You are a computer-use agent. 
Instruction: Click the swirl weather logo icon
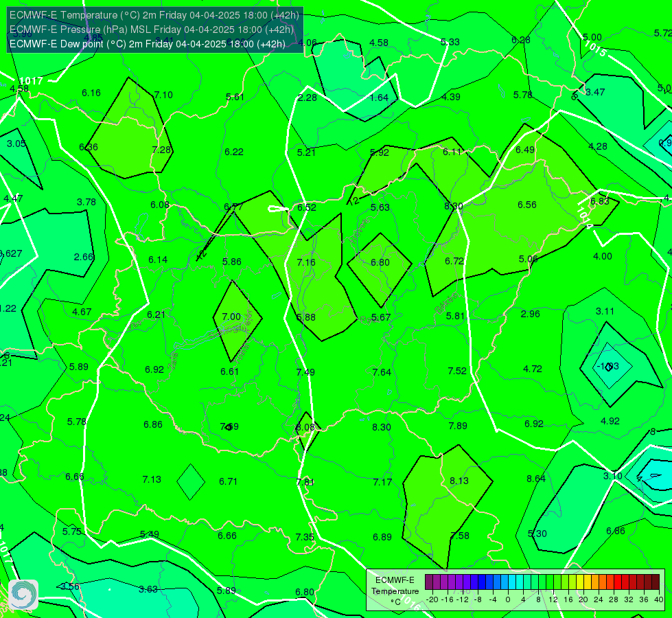coord(23,595)
